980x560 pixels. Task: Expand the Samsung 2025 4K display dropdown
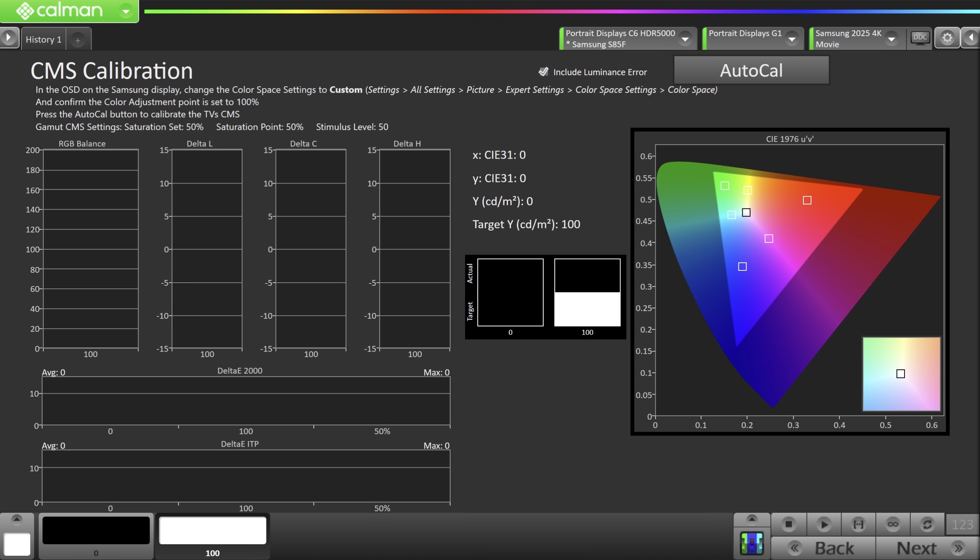point(891,38)
